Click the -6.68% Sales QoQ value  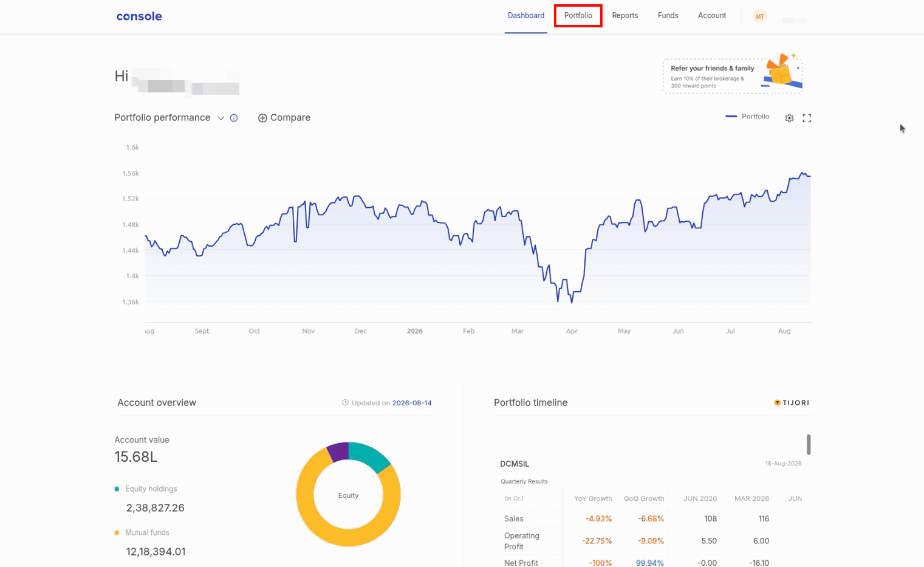pos(651,519)
